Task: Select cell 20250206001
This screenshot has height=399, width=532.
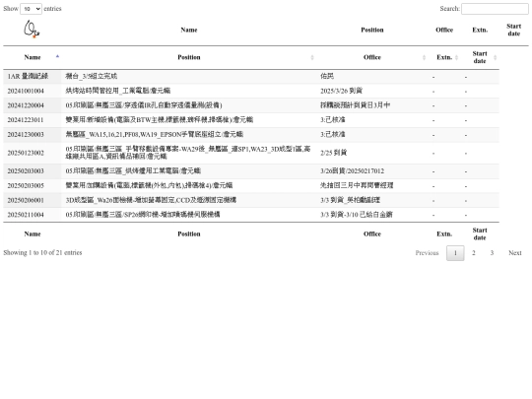Action: click(x=33, y=200)
